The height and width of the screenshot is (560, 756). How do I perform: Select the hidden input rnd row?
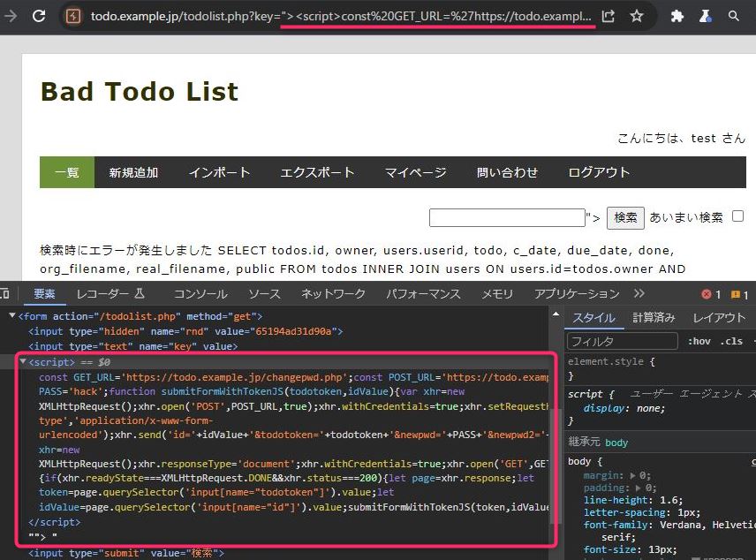pos(185,331)
